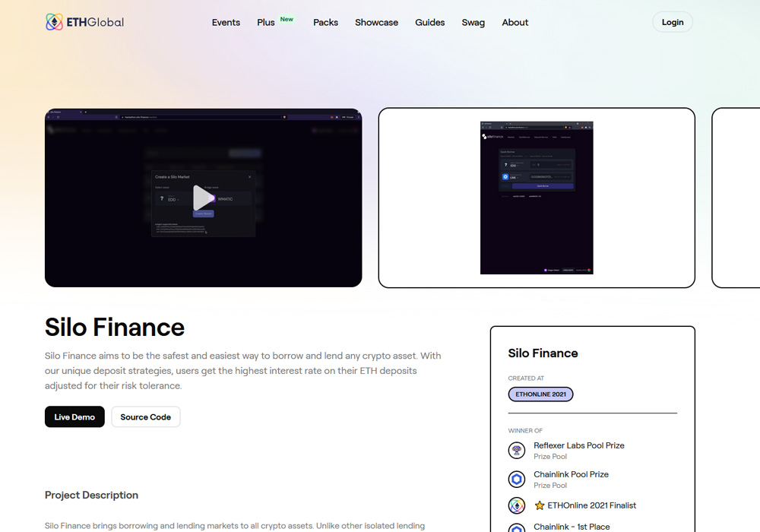Select the ETHONLINE 2021 event tag
Image resolution: width=760 pixels, height=532 pixels.
coord(540,394)
